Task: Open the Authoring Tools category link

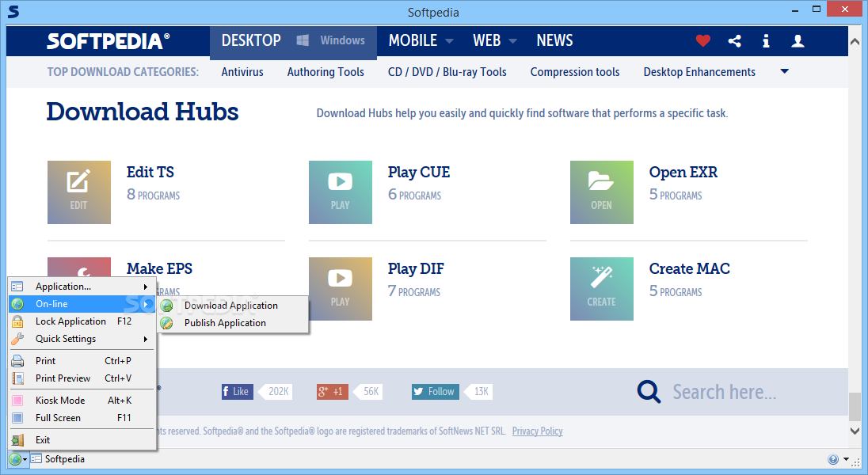Action: 325,72
